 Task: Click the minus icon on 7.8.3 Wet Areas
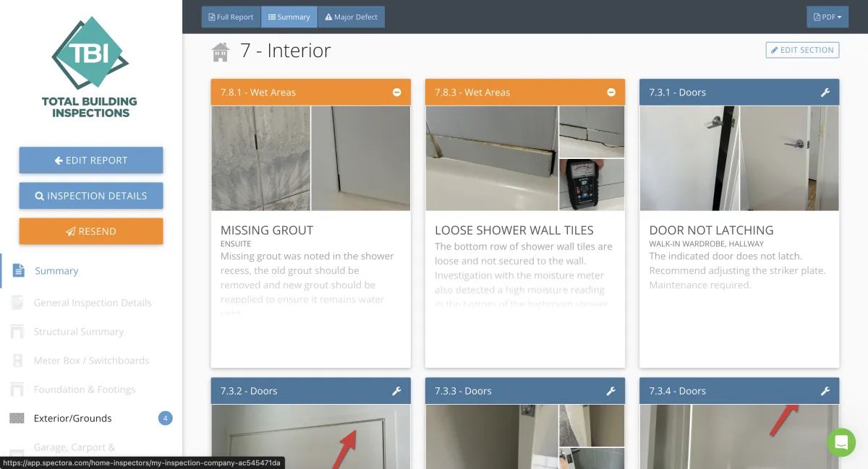point(611,92)
